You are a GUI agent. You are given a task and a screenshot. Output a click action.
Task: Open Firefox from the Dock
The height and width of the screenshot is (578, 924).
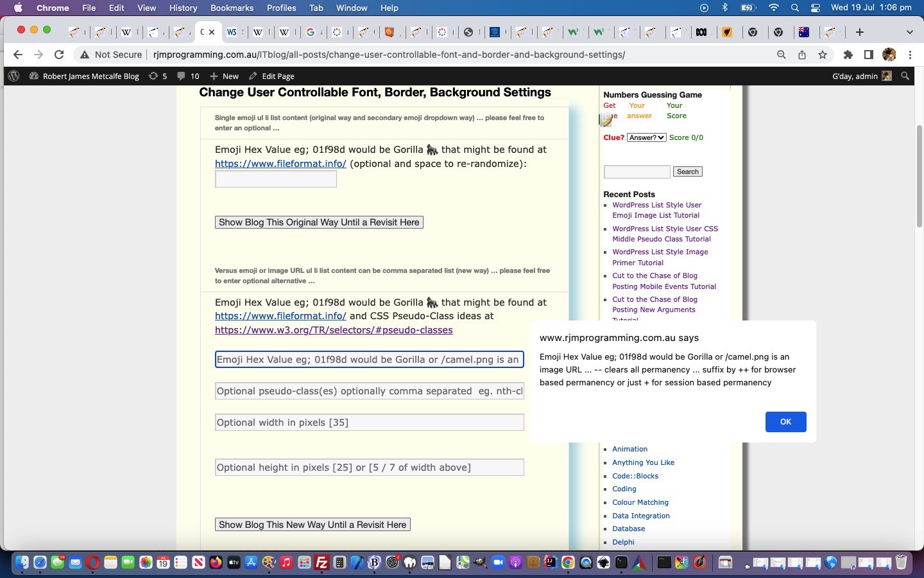pyautogui.click(x=216, y=563)
